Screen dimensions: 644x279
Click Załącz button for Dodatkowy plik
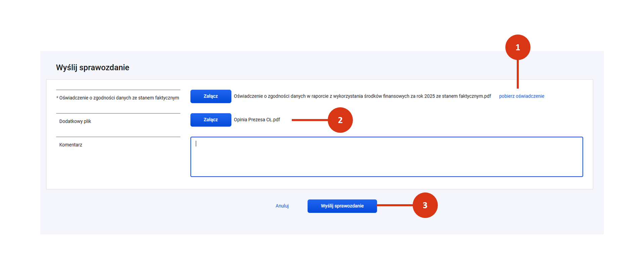211,120
